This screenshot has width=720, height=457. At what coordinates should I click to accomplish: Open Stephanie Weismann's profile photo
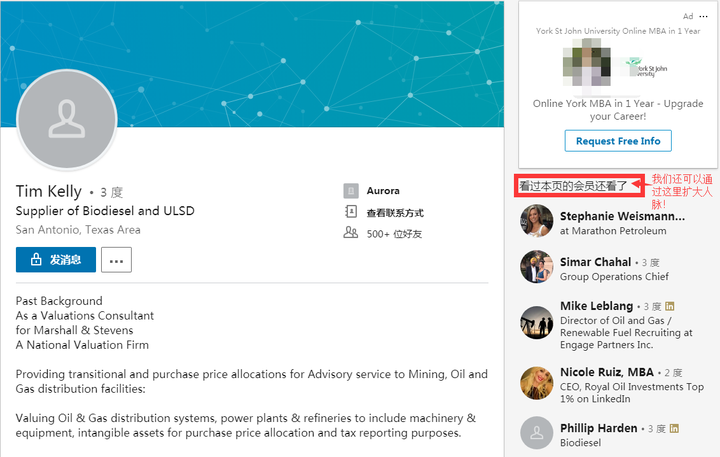click(536, 221)
